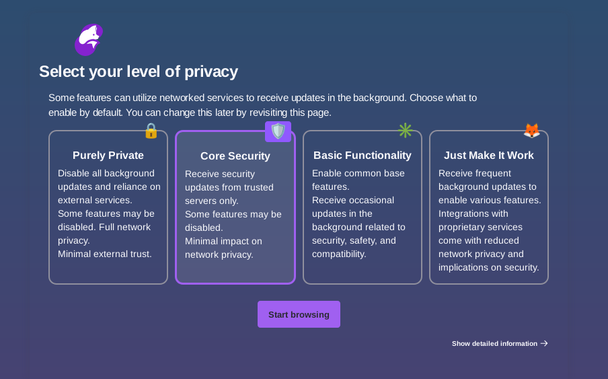Click the padlock icon on Purely Private

pyautogui.click(x=151, y=131)
